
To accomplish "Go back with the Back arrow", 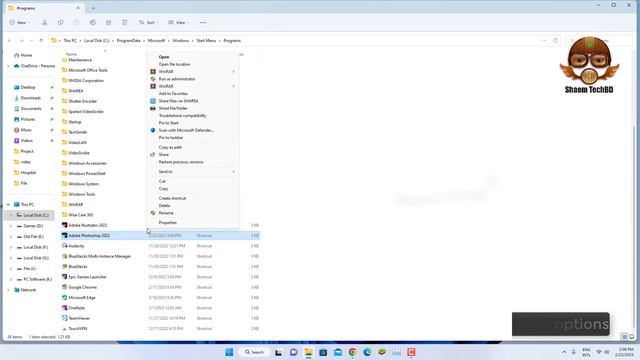I will point(10,41).
